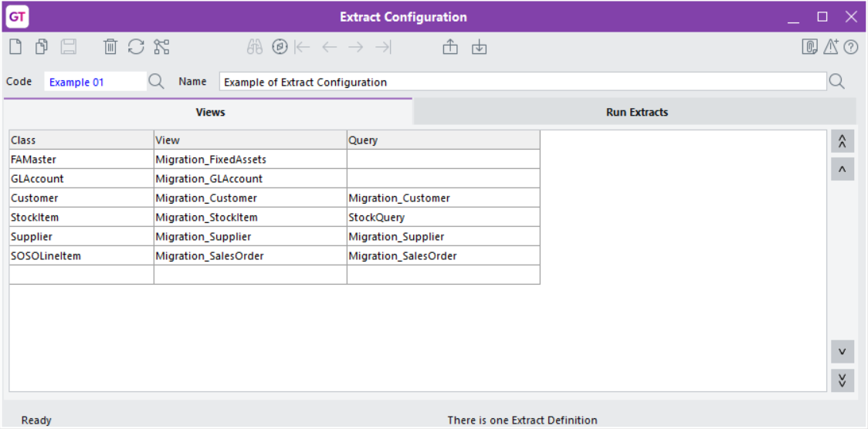Select the Customer class cell
The height and width of the screenshot is (429, 868).
coord(81,198)
